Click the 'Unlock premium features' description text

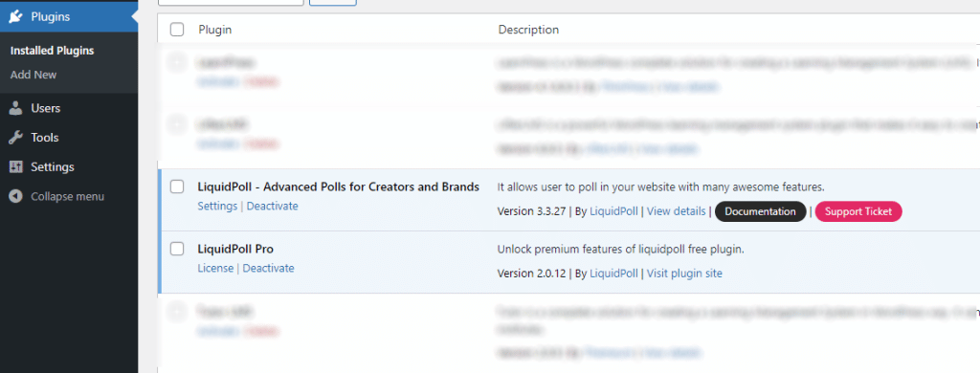[620, 249]
